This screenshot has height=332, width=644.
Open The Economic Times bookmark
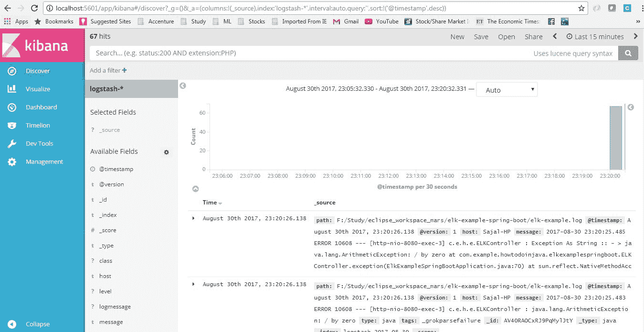[x=508, y=21]
